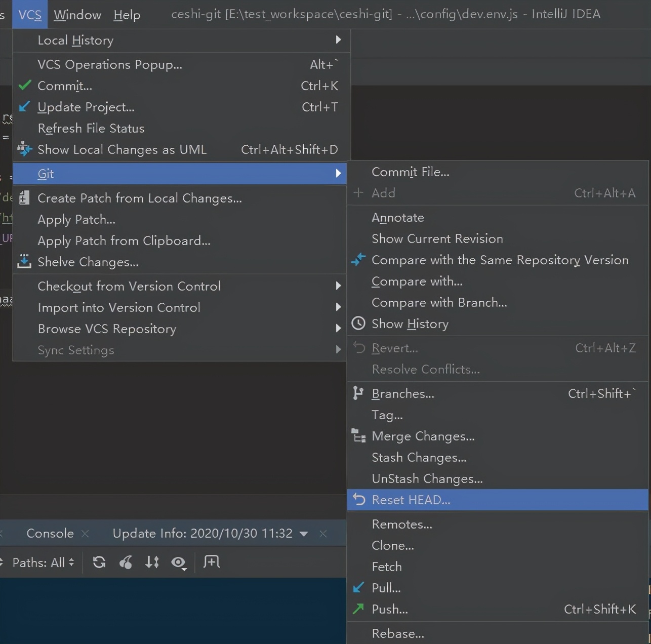This screenshot has width=651, height=644.
Task: Click the Cherry-pick icon
Action: tap(126, 562)
